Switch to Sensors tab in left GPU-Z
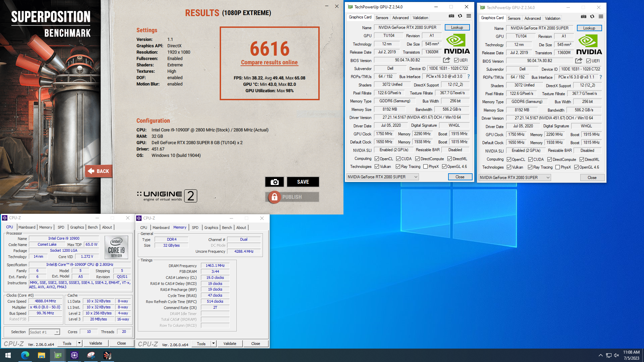 (382, 18)
